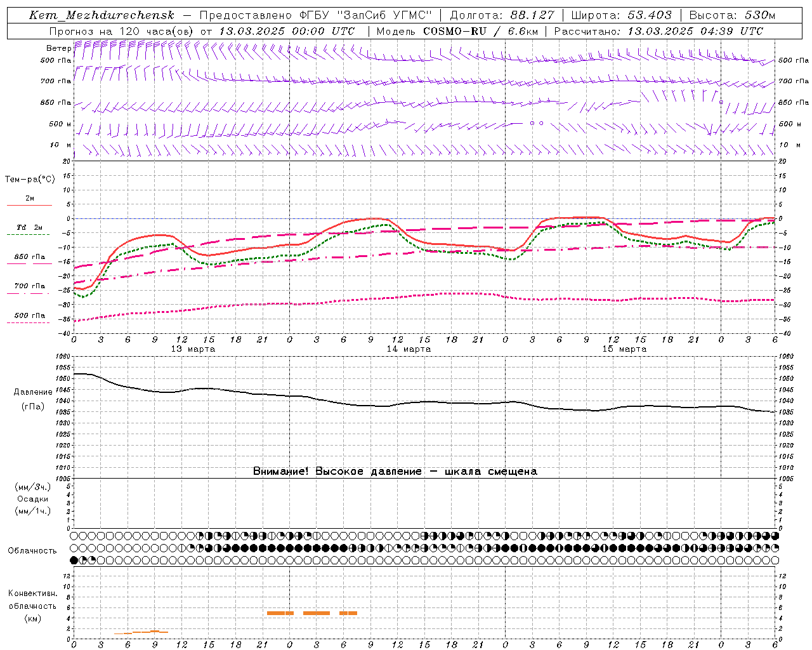Click the elevation text Высота: 530м
The image size is (812, 650).
tap(732, 15)
